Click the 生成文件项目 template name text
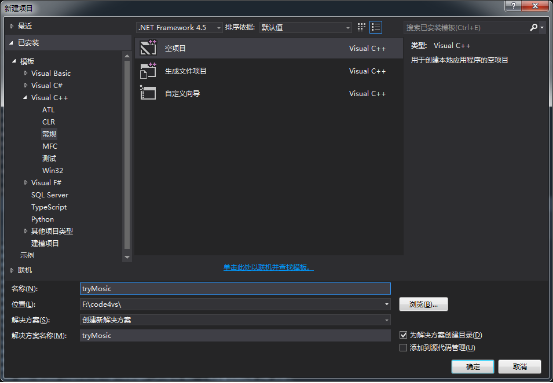 point(186,71)
